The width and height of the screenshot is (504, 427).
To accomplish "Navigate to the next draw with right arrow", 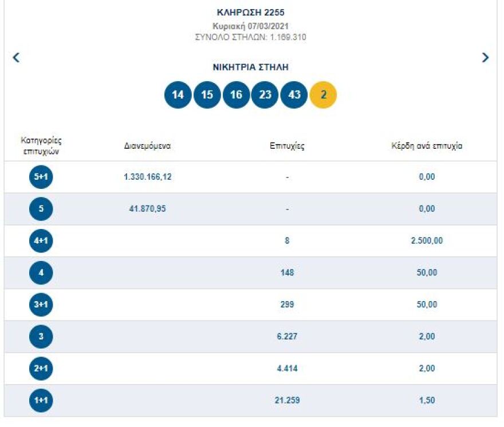I will coord(486,57).
